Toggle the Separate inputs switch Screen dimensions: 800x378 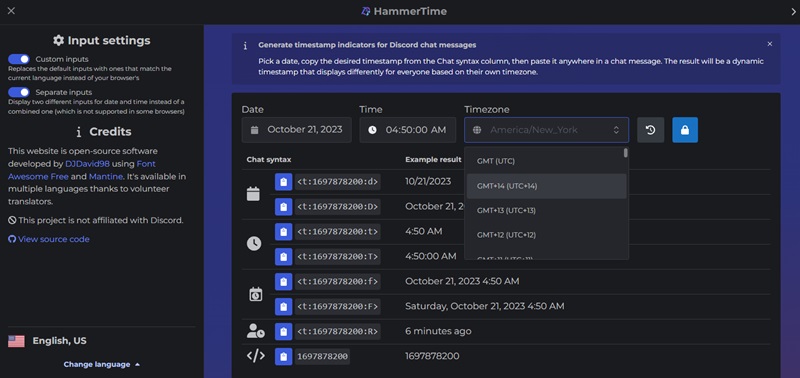pos(19,92)
